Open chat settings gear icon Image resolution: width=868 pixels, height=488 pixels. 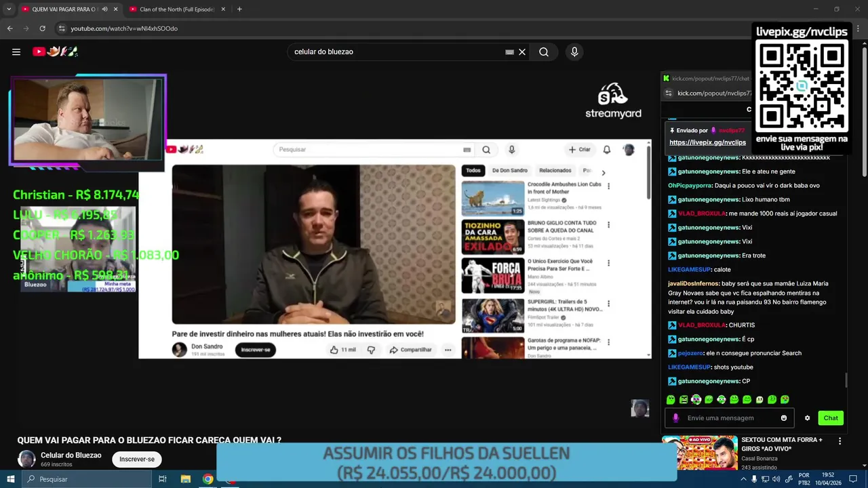(807, 418)
